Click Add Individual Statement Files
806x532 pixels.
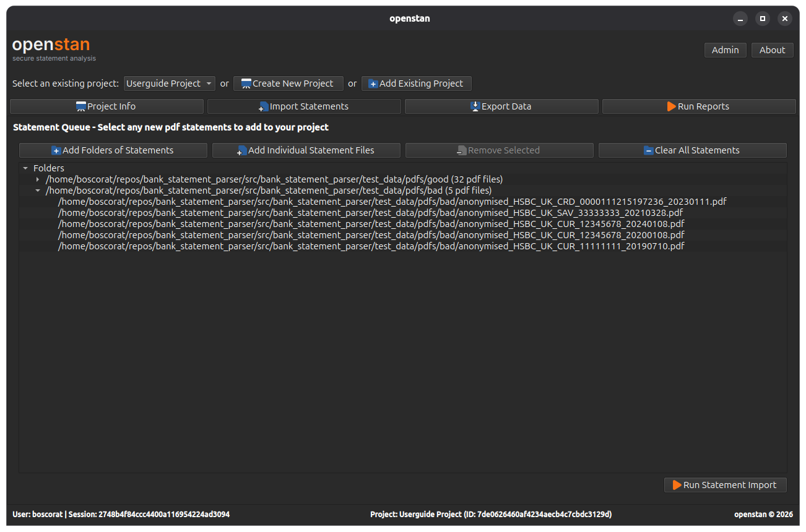(306, 150)
